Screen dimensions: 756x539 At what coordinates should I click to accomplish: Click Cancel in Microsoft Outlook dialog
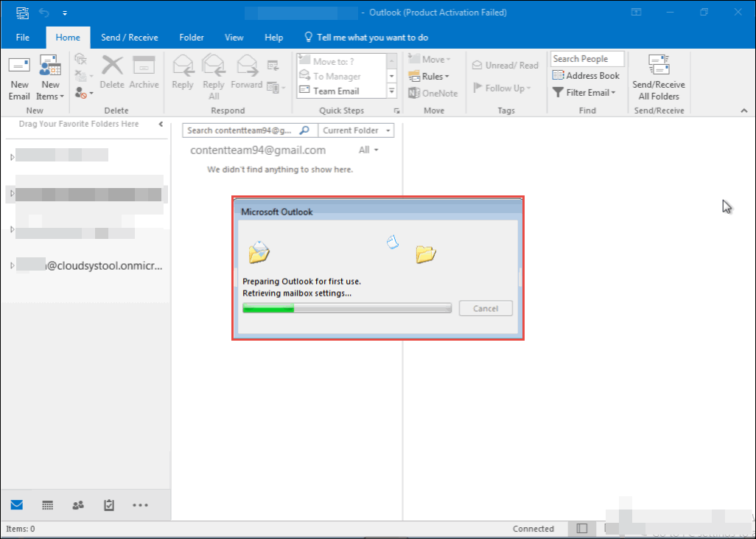(x=486, y=308)
